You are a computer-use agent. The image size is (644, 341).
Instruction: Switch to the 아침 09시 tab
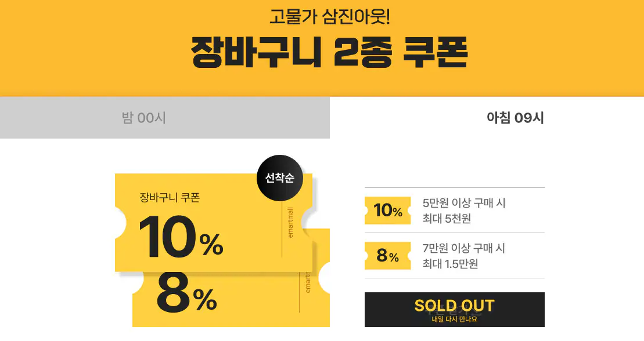click(x=516, y=118)
